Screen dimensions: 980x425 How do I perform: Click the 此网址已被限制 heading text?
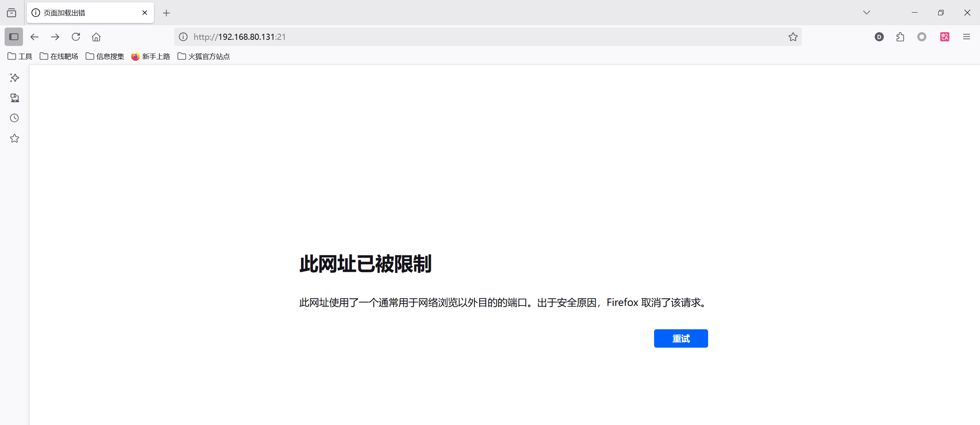click(365, 264)
